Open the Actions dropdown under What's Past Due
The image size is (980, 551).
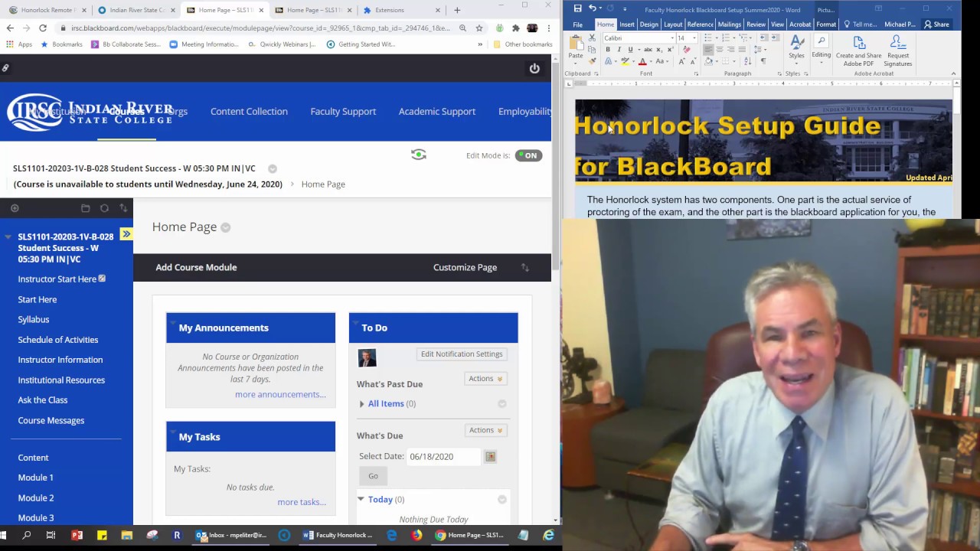point(485,378)
